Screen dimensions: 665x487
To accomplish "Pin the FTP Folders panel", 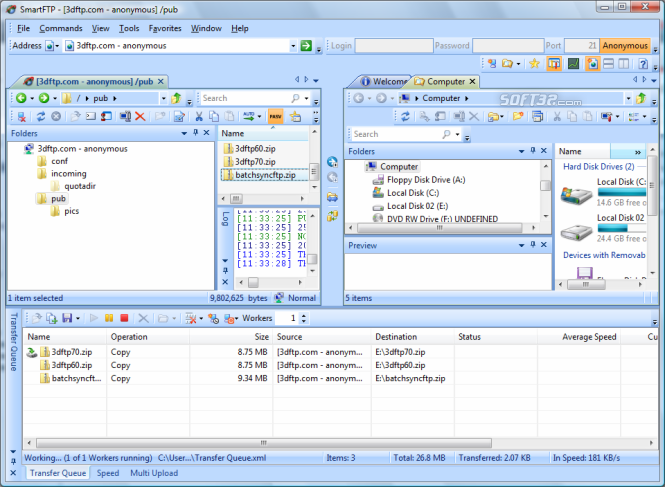I will pyautogui.click(x=196, y=133).
